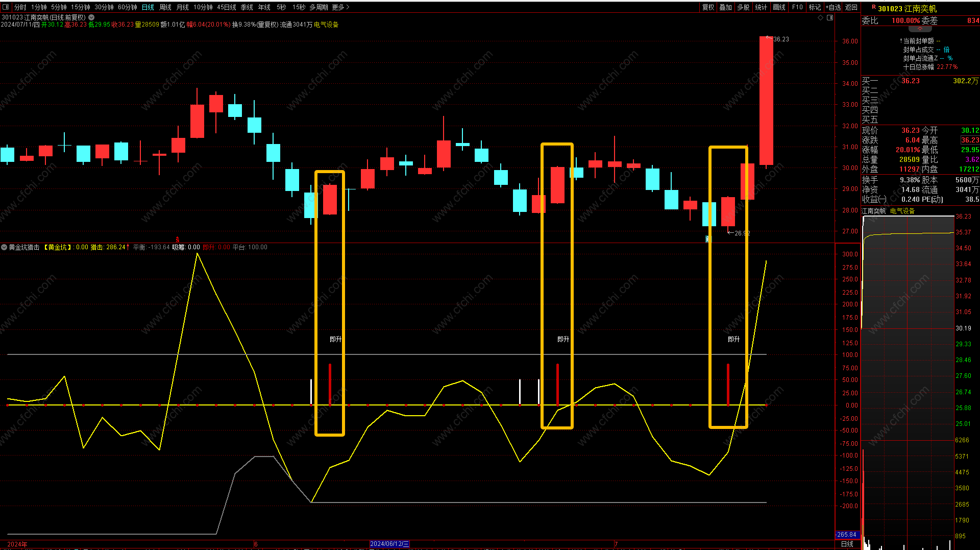Switch to 分时 chart

click(x=20, y=7)
